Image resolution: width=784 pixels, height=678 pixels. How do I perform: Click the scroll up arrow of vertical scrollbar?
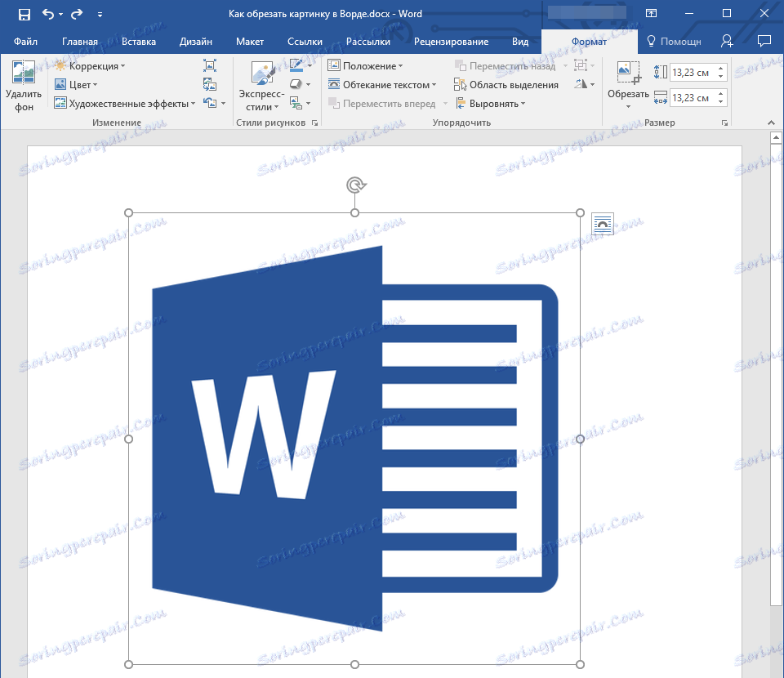pos(776,137)
